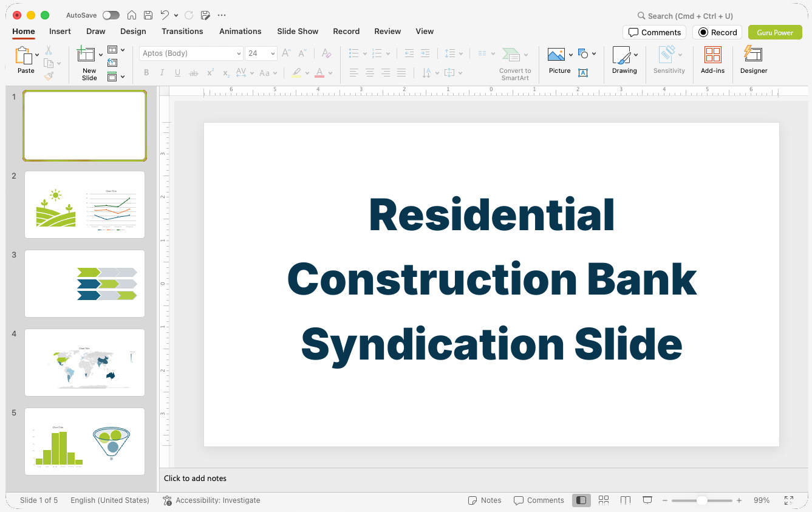Click the Search field in title bar
Viewport: 812px width, 512px height.
click(x=685, y=16)
